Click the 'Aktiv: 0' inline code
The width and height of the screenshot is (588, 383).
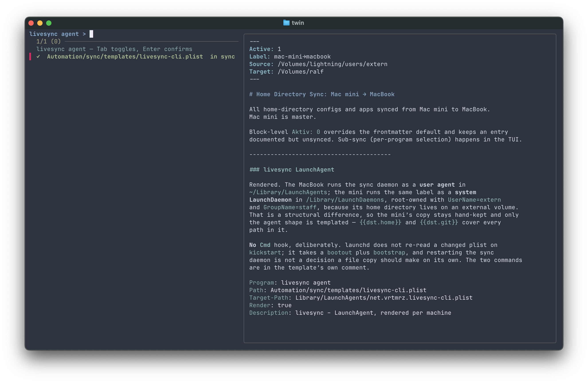tap(306, 132)
